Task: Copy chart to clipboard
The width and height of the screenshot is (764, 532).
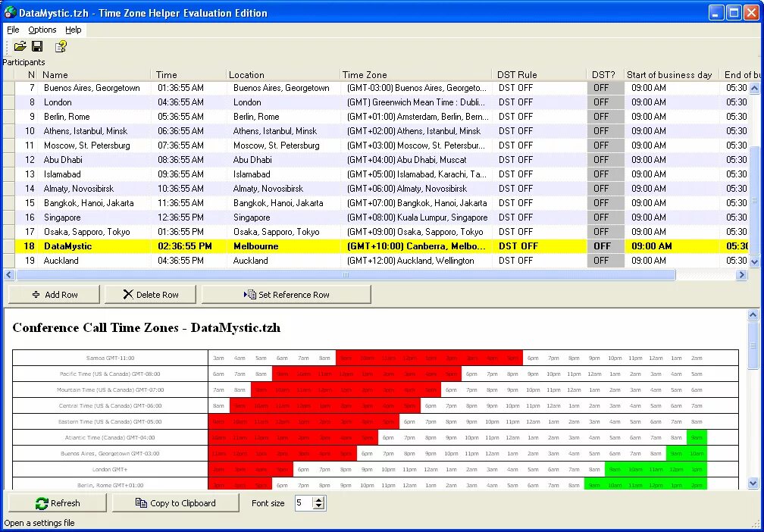Action: (175, 502)
